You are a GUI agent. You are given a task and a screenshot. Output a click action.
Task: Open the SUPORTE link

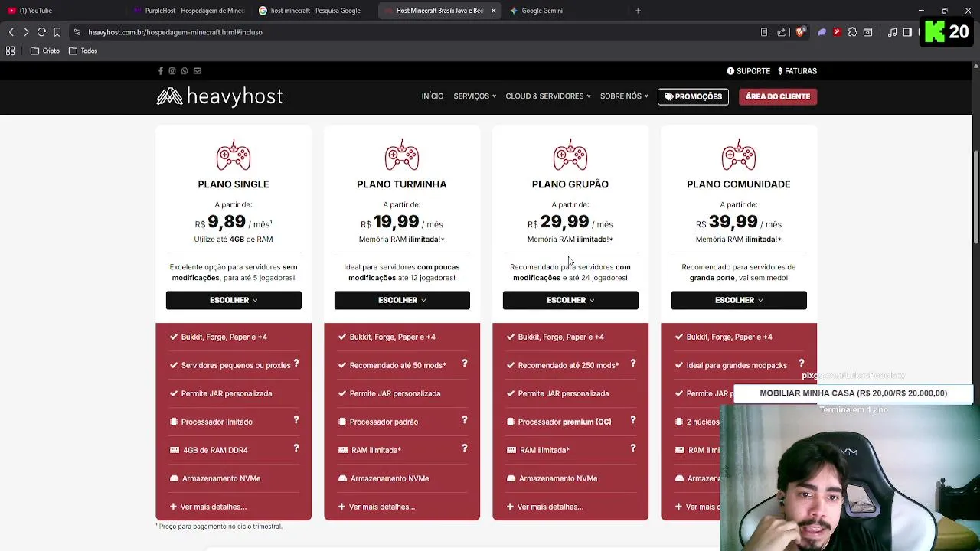click(749, 71)
